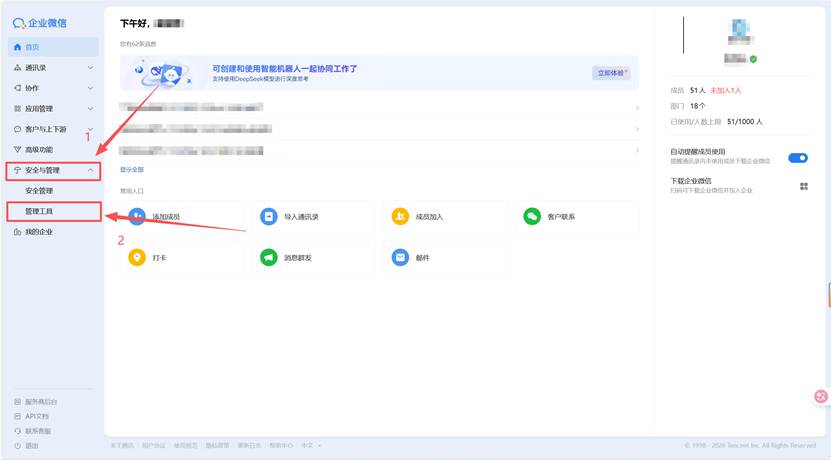Click the 显示全部 link
This screenshot has width=831, height=460.
[x=132, y=170]
